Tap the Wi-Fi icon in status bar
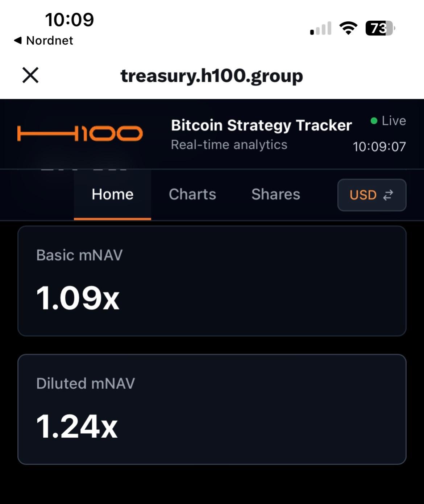424x504 pixels. pos(348,27)
